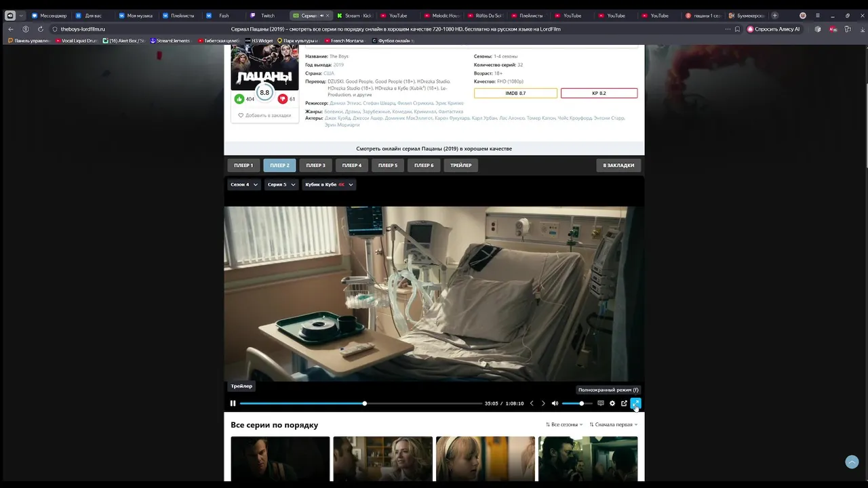The width and height of the screenshot is (868, 488).
Task: Open StreamElements bookmark
Action: [170, 41]
